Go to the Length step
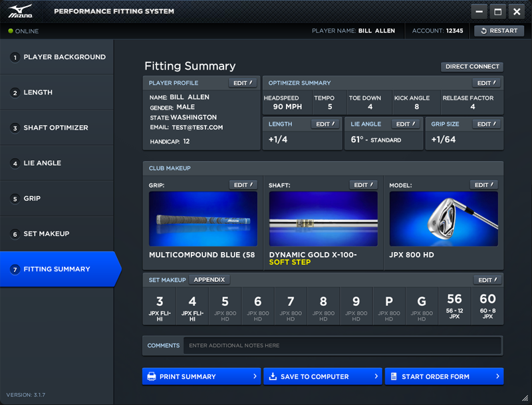Screen dimensions: 532x405 coord(57,92)
